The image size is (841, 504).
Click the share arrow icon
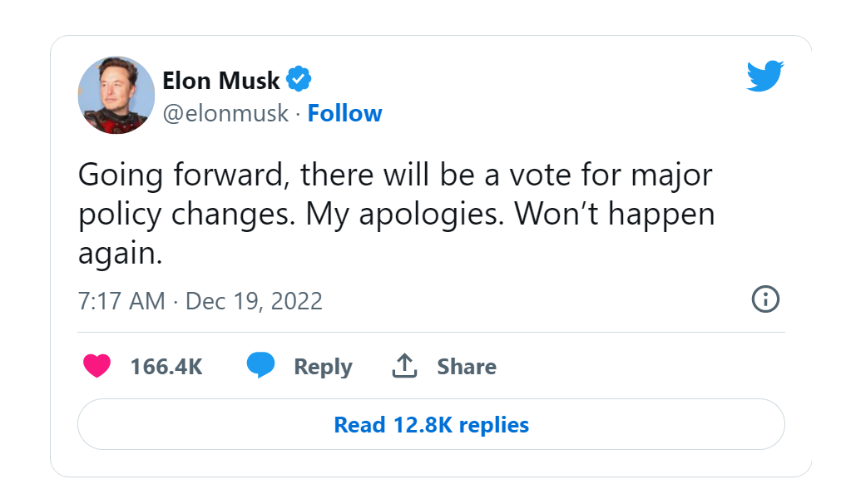[x=403, y=366]
